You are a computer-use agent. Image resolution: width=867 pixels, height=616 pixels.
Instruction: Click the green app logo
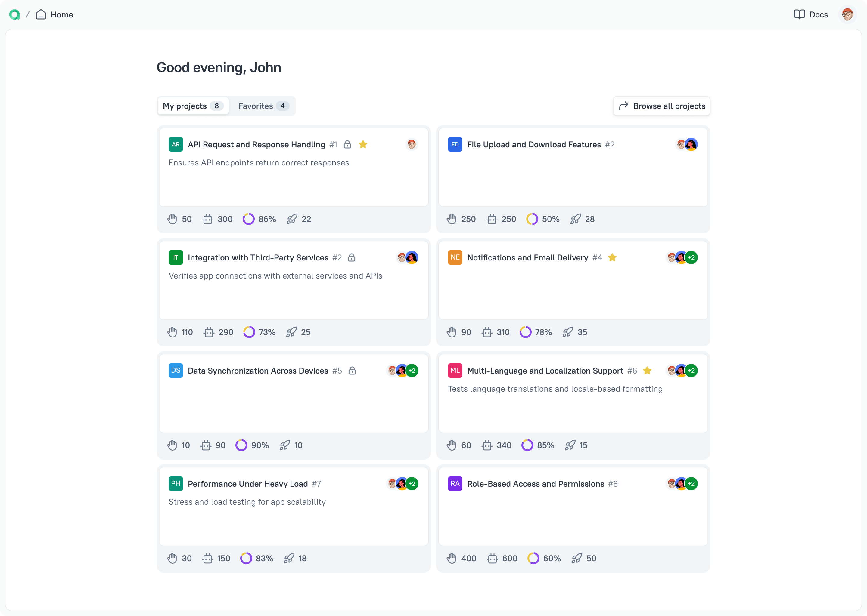(14, 14)
